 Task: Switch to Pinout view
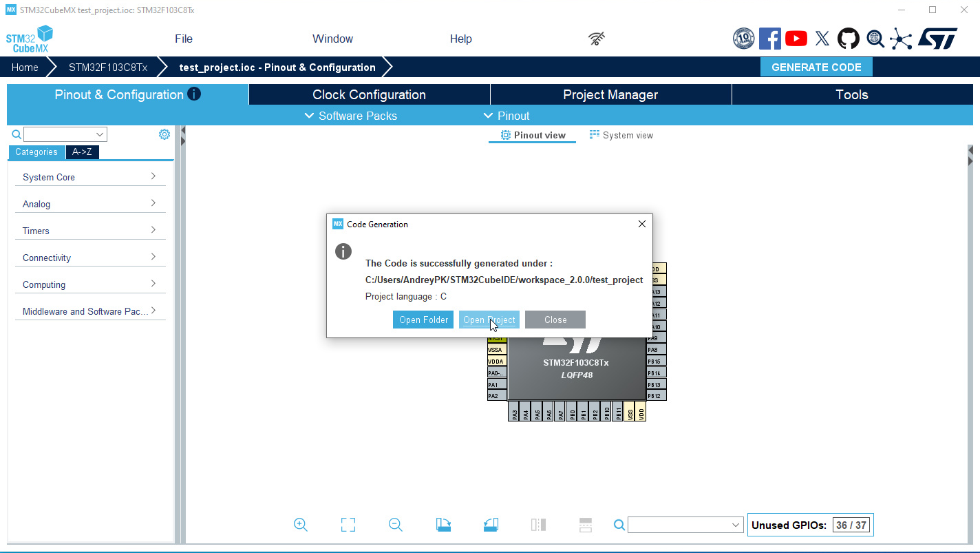[x=533, y=135]
